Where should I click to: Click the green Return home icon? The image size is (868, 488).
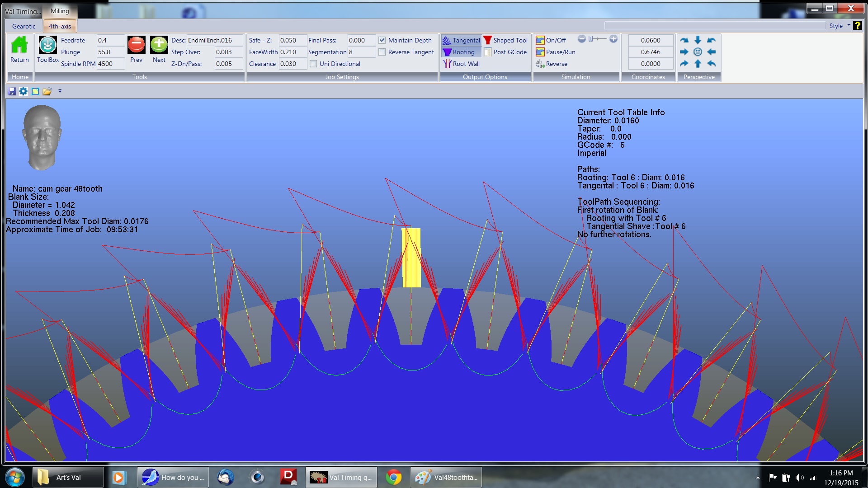[19, 46]
